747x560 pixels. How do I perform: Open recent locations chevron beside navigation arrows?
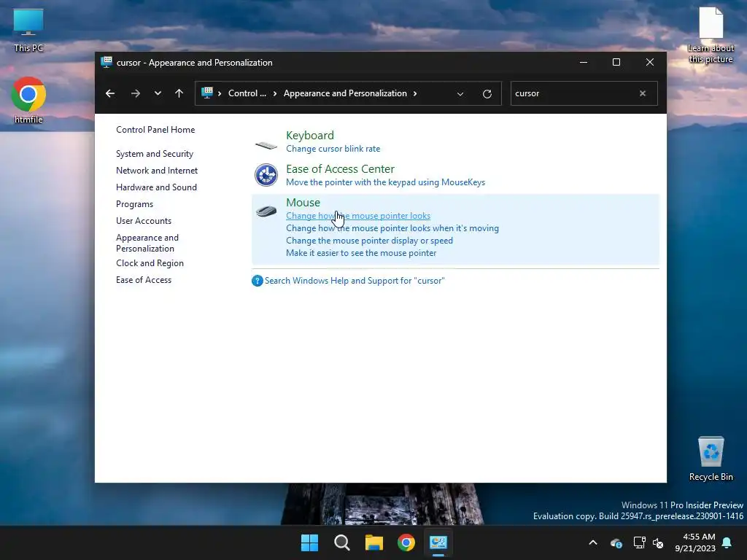(x=158, y=93)
